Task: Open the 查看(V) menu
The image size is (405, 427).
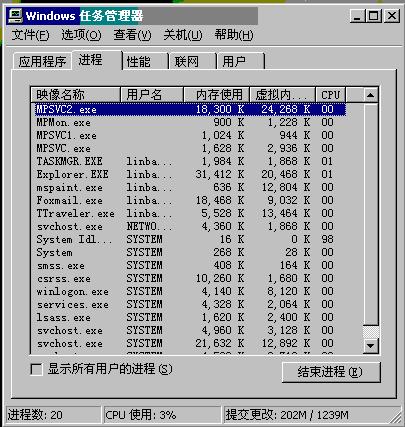Action: (132, 35)
